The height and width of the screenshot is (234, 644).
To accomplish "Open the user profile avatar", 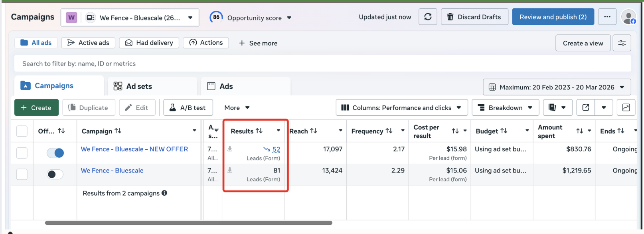I will point(629,17).
